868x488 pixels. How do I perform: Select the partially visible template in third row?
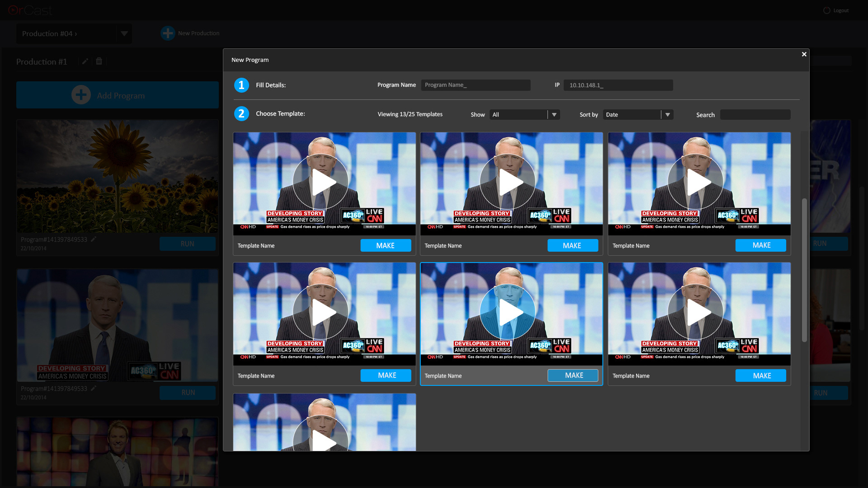(324, 422)
